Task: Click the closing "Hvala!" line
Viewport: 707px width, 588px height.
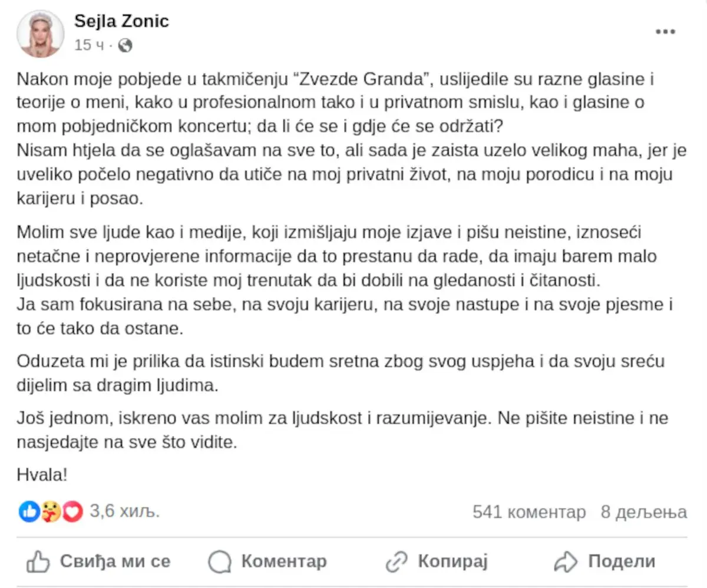Action: pos(42,474)
